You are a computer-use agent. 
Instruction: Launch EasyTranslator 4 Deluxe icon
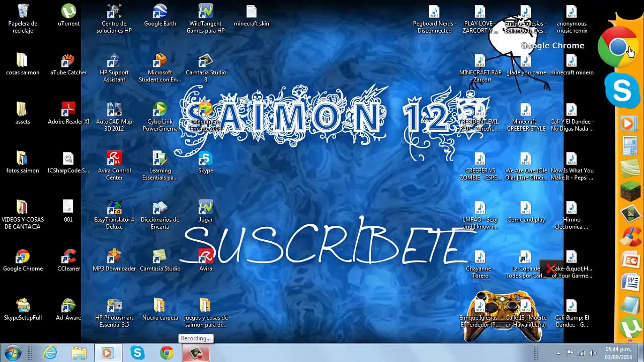tap(114, 215)
